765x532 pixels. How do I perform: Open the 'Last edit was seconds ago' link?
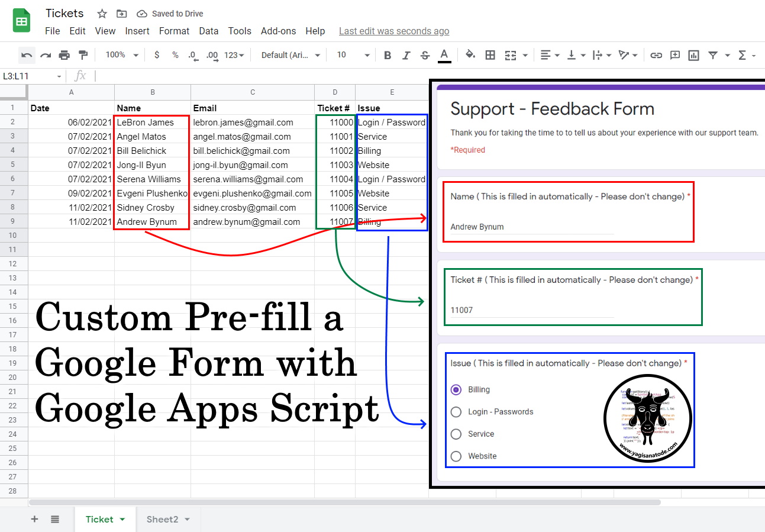(394, 31)
